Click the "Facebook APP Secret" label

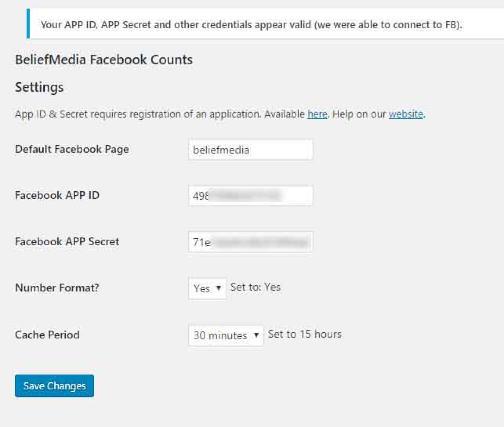coord(67,242)
